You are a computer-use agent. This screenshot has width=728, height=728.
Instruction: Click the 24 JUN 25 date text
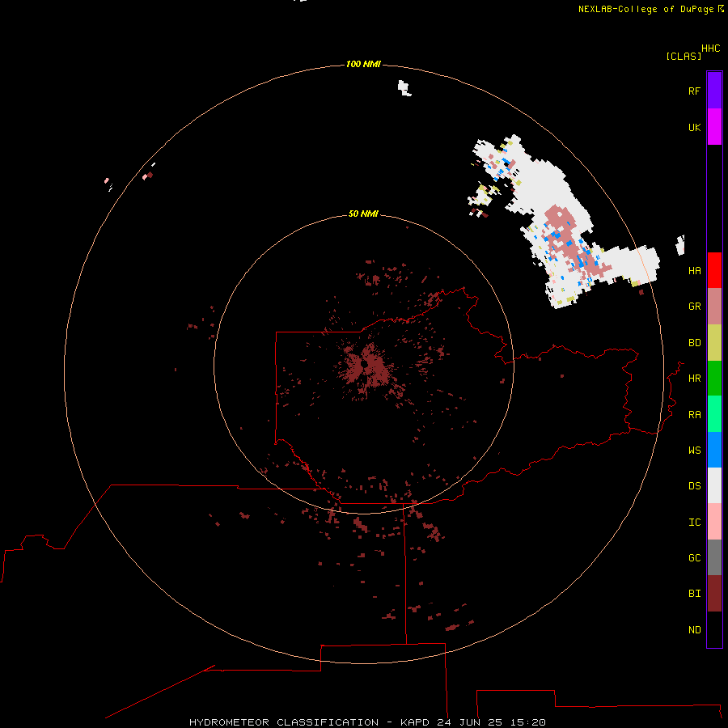tap(469, 722)
